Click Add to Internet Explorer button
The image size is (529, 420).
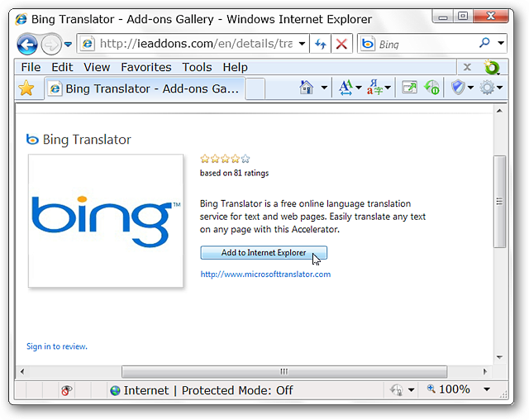click(x=264, y=253)
